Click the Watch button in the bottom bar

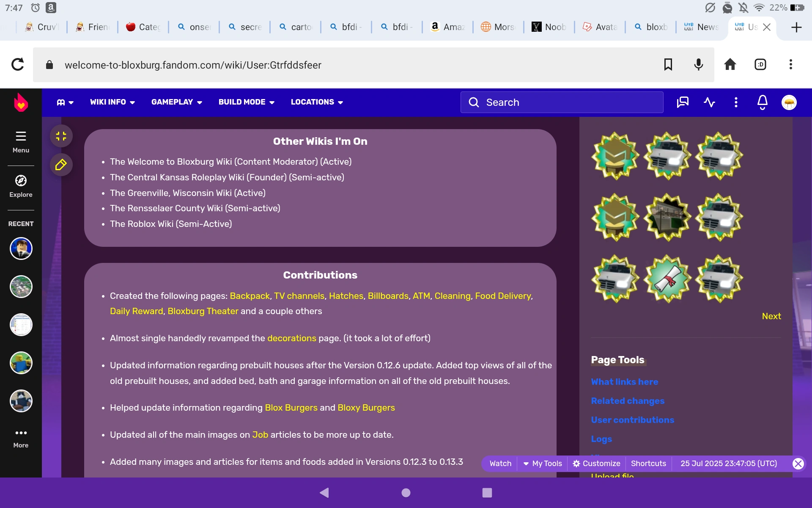(x=500, y=464)
